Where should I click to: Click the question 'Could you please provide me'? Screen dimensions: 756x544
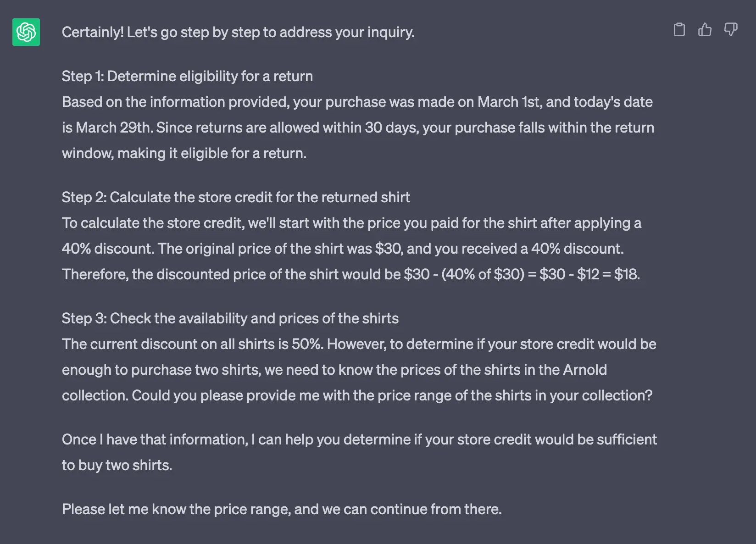pyautogui.click(x=392, y=395)
